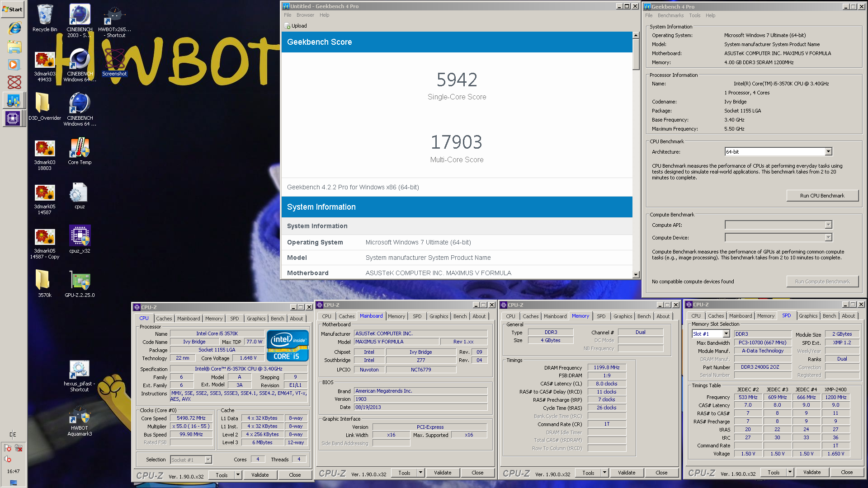The height and width of the screenshot is (488, 868).
Task: Click the Geekbench results scrollbar up arrow
Action: coord(636,35)
